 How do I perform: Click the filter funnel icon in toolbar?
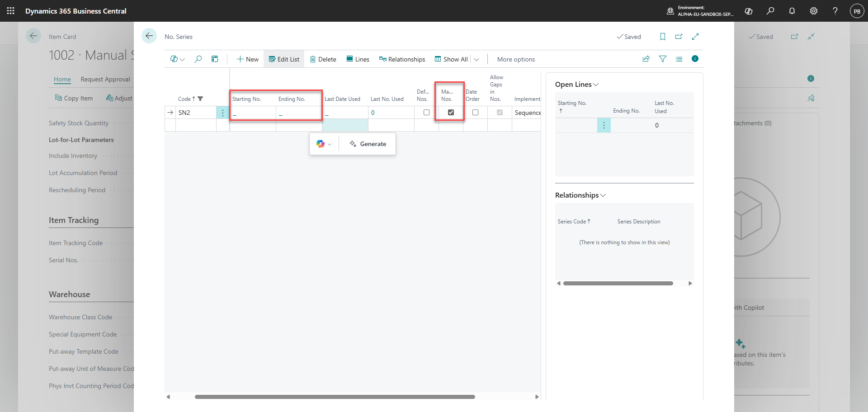click(x=663, y=59)
